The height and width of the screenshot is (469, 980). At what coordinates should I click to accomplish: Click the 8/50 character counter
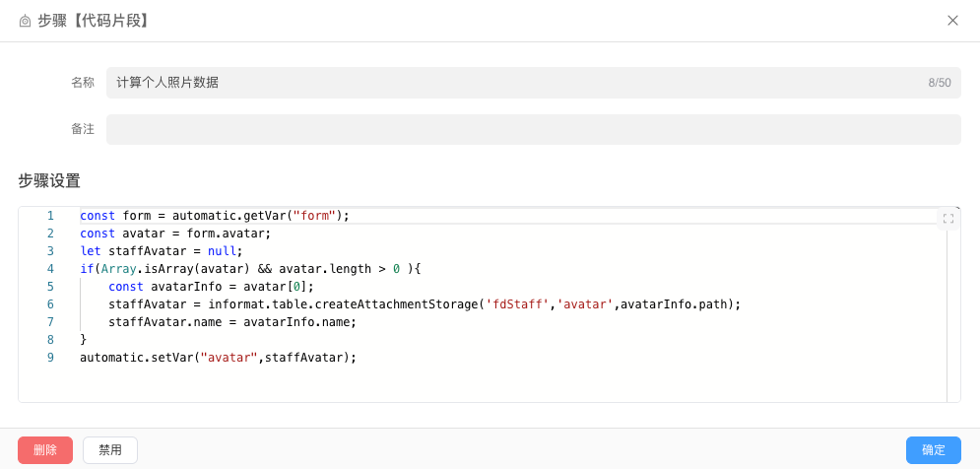[939, 83]
